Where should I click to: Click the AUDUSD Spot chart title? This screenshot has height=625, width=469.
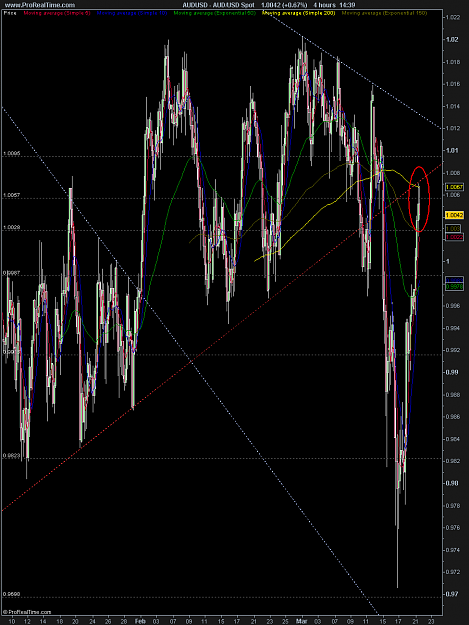click(x=218, y=5)
